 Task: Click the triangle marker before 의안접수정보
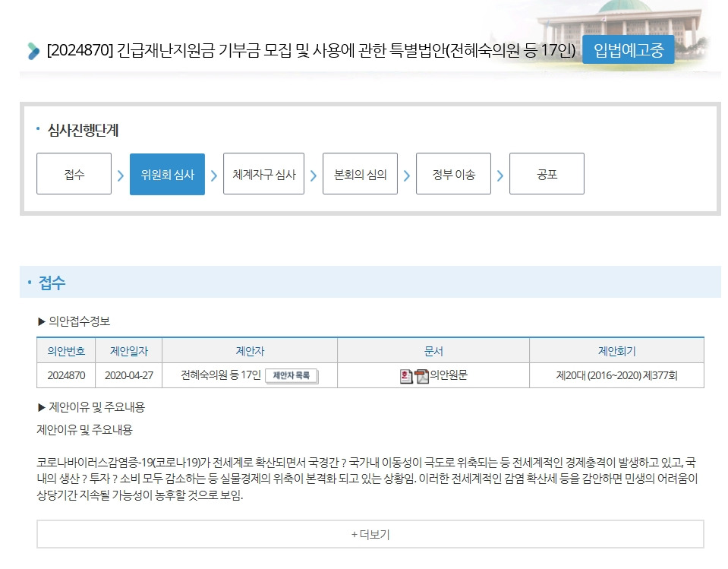point(39,321)
